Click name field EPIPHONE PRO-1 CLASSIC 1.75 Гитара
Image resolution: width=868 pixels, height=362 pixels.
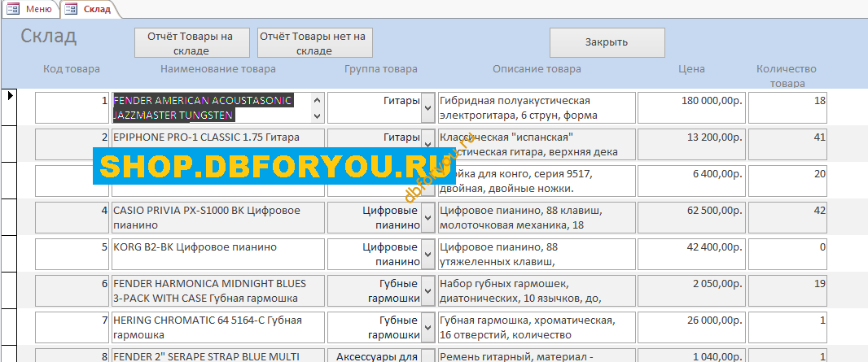[218, 142]
